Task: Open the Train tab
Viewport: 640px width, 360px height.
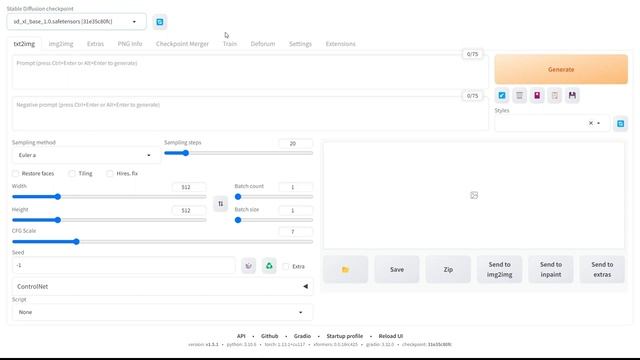Action: [x=229, y=44]
